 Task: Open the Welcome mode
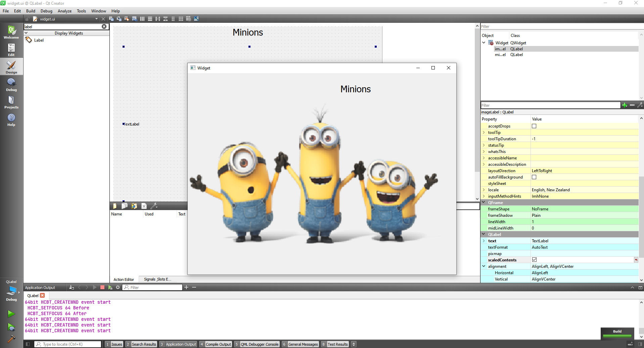(11, 32)
